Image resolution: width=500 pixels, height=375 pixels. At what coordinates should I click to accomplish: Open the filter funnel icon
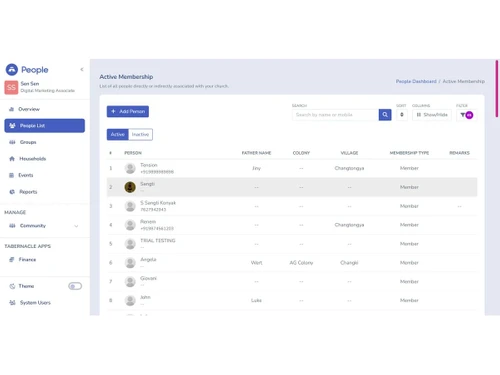click(463, 115)
